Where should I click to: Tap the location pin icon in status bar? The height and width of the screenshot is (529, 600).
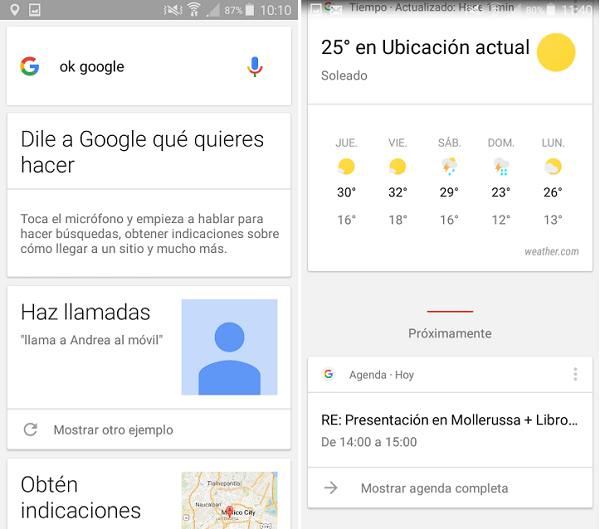pos(15,10)
